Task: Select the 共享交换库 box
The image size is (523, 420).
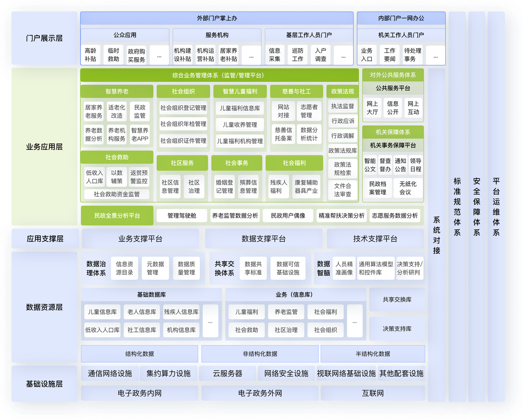Action: point(397,299)
